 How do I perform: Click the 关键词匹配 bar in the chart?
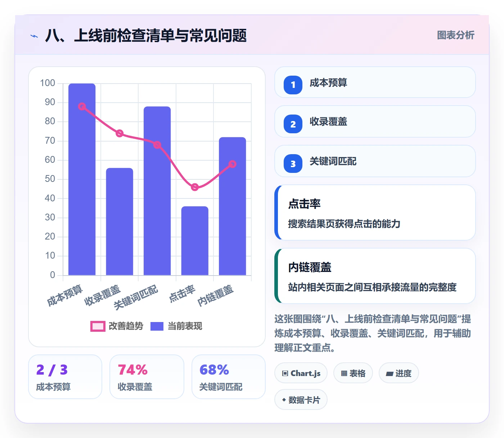[157, 191]
